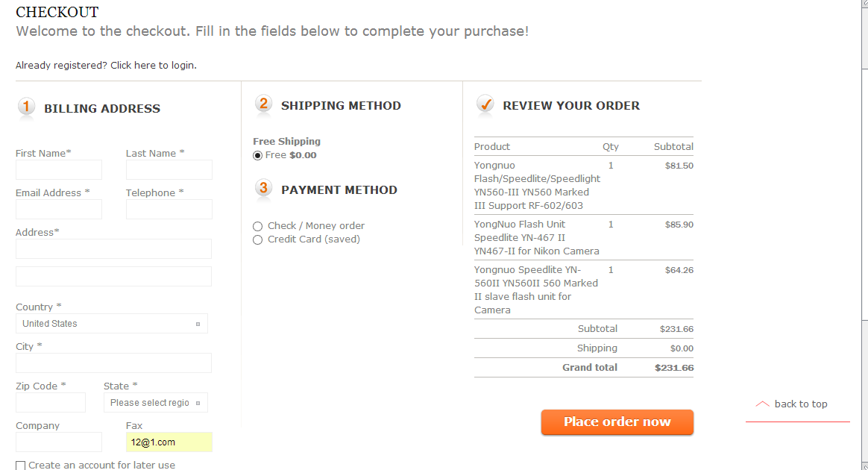Screen dimensions: 868x470
Task: Expand the State region dropdown
Action: [156, 402]
